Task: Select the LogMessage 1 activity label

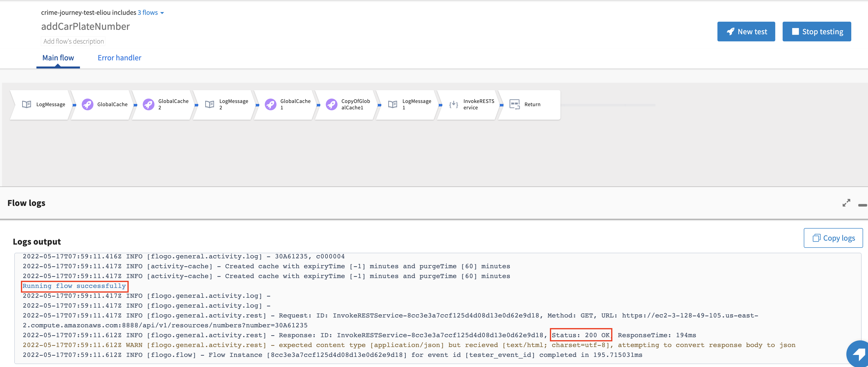Action: pos(417,104)
